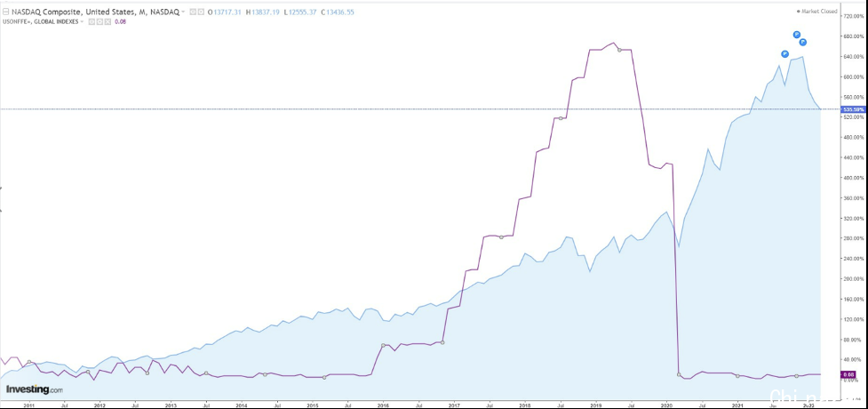Click the 400.00% axis label

click(855, 179)
